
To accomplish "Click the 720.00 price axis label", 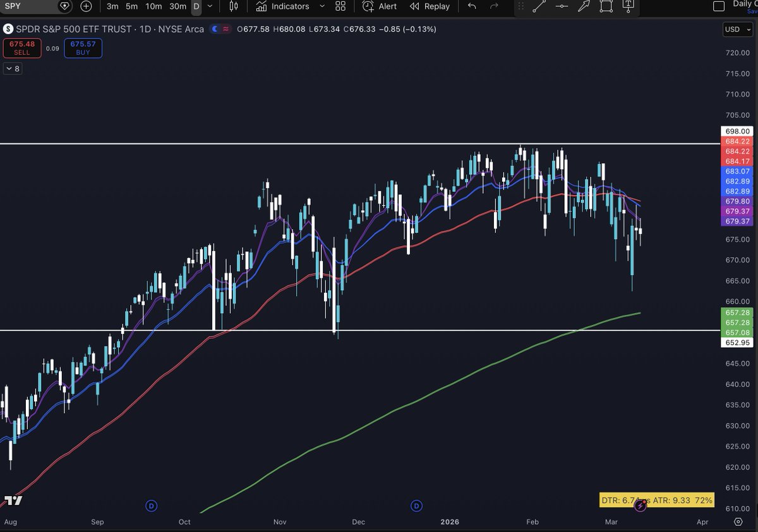I will pyautogui.click(x=737, y=52).
